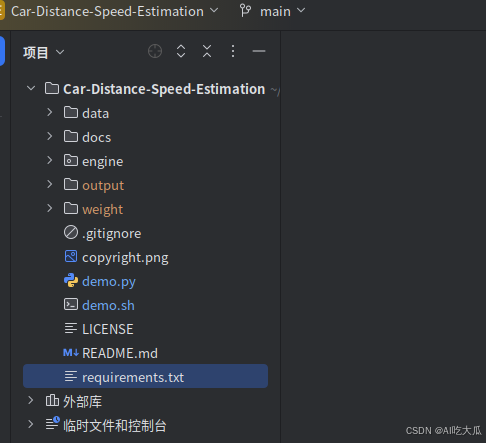The width and height of the screenshot is (486, 443).
Task: Open the 项目 view selector dropdown
Action: pyautogui.click(x=44, y=52)
